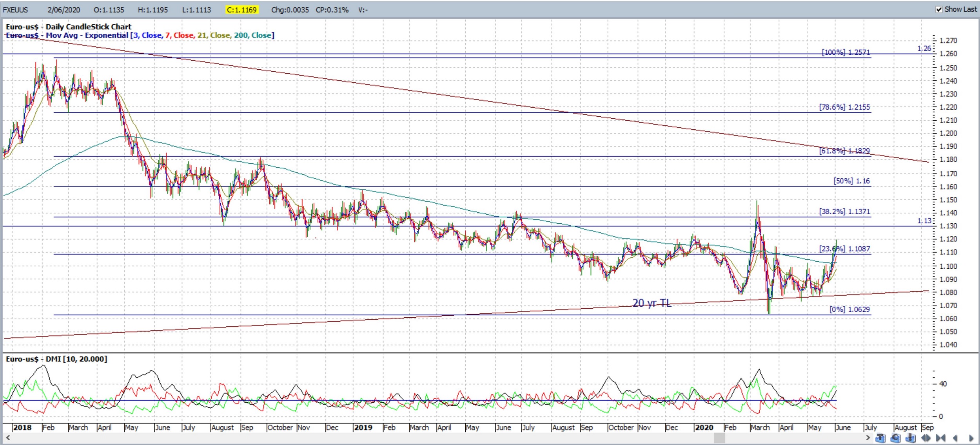980x445 pixels.
Task: Click the 'Euro-us$ - Daily CandleStick Chart' title
Action: (x=69, y=27)
